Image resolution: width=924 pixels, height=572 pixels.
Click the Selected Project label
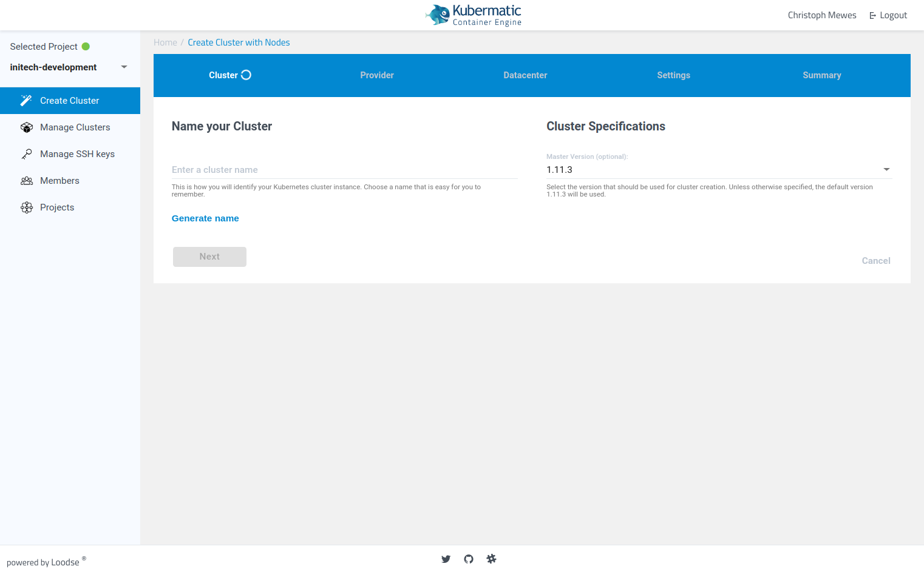tap(44, 47)
